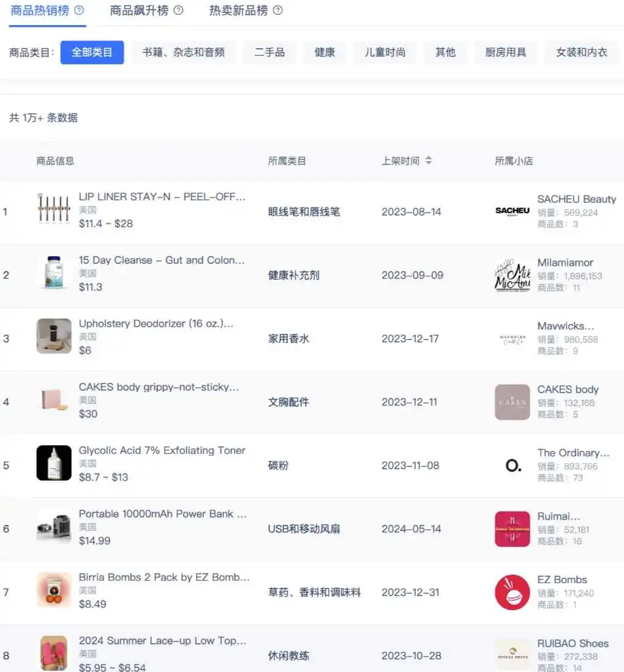Open EZ Bombs shop name
624x672 pixels.
coord(562,580)
